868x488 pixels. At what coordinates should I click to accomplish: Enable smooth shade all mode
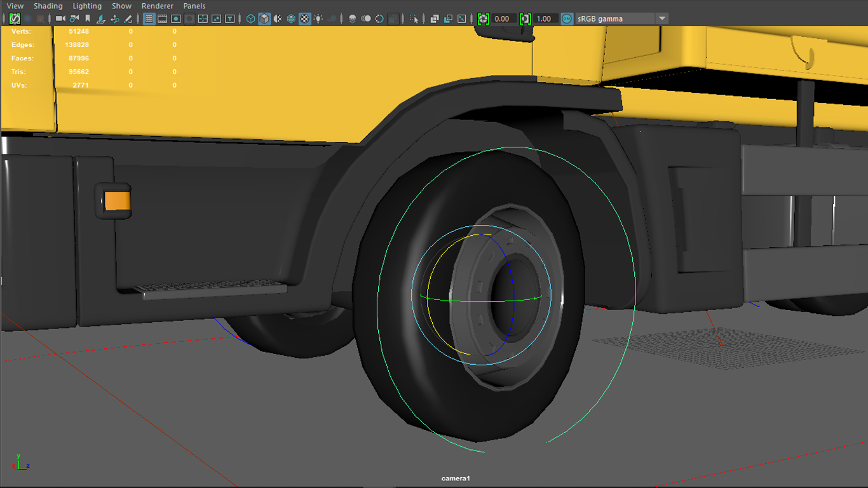(x=264, y=19)
